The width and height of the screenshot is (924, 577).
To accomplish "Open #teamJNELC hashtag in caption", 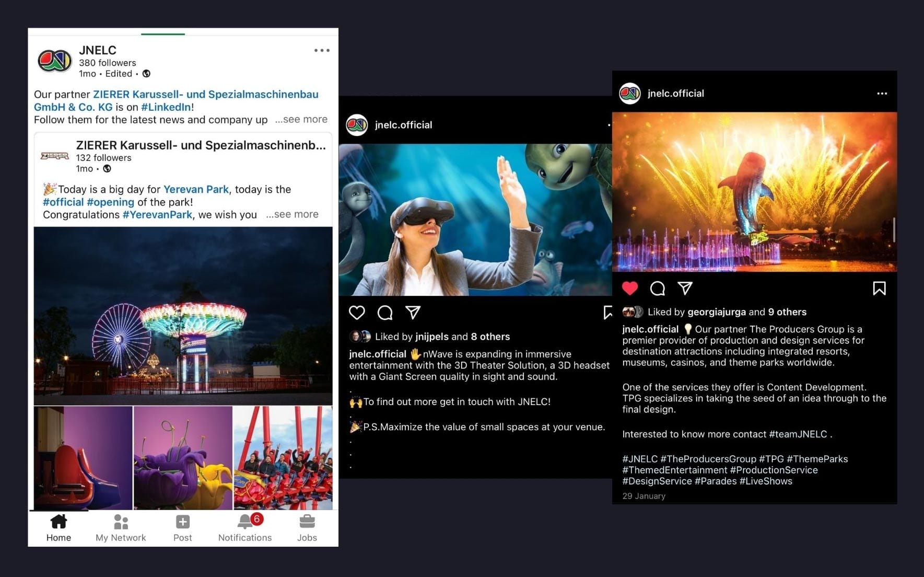I will (x=798, y=434).
